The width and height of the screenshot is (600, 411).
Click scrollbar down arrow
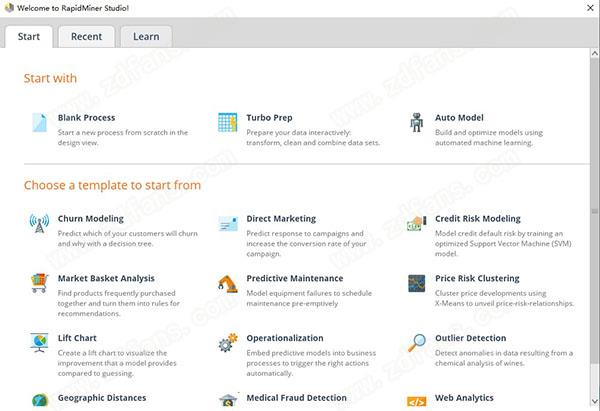point(595,401)
